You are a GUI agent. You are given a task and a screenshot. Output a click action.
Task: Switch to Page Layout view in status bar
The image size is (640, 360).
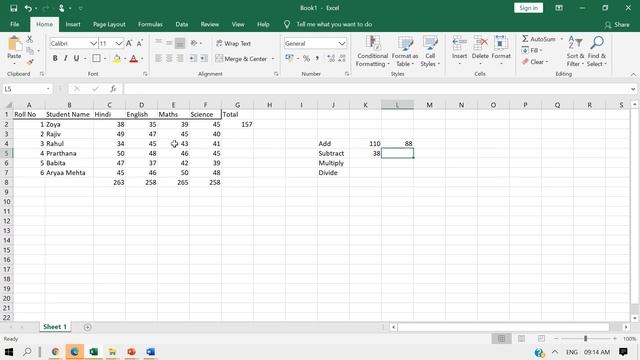point(521,339)
